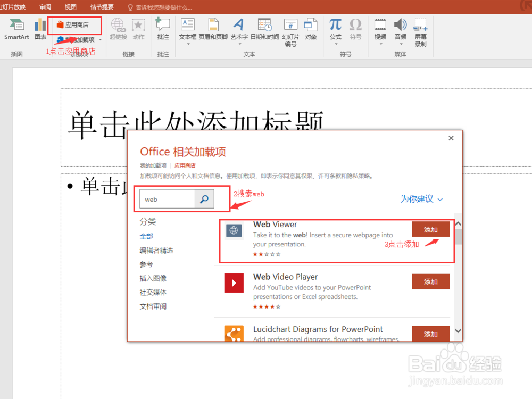Open header and footer (页眉和页脚)

(213, 29)
